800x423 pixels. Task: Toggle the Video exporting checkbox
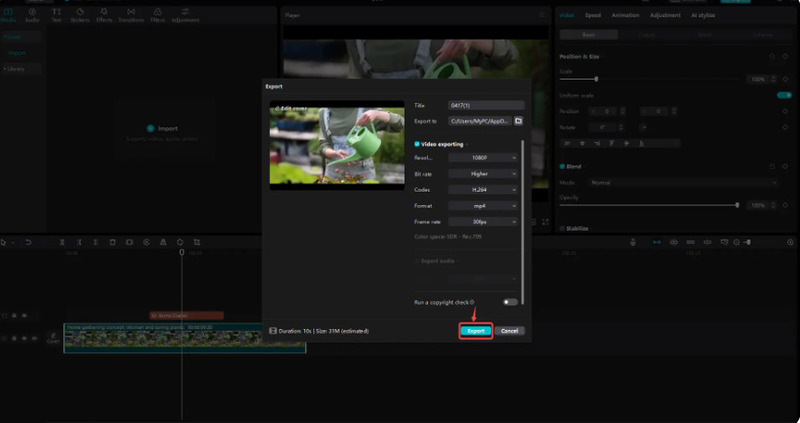pyautogui.click(x=418, y=144)
